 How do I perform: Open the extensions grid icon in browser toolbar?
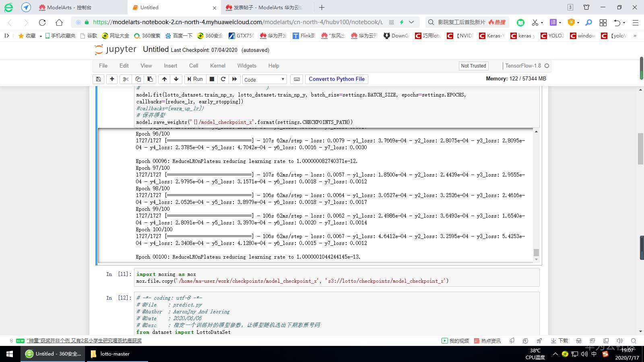[x=603, y=23]
